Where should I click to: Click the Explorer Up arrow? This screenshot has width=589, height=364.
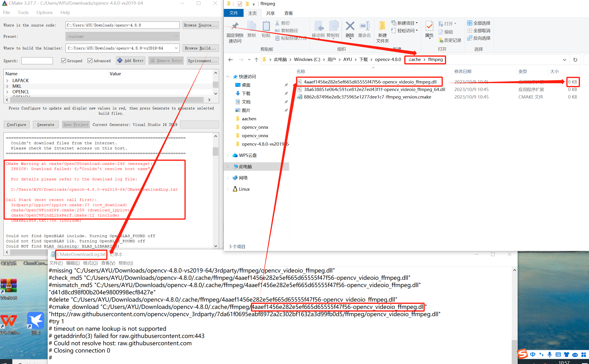pos(256,60)
